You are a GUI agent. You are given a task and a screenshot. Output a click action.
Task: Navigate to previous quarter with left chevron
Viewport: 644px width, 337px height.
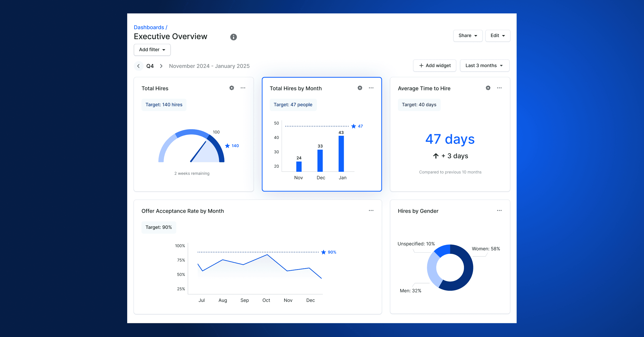pos(138,66)
